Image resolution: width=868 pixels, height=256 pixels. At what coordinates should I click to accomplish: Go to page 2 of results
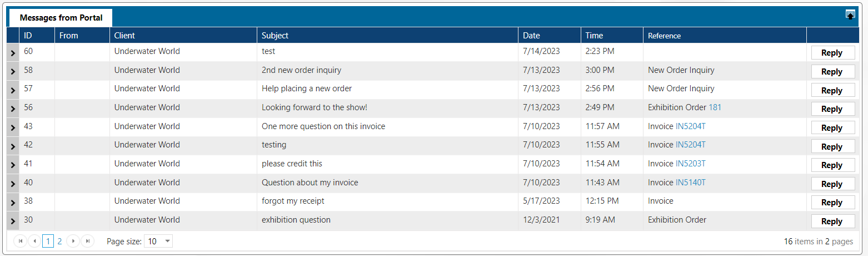click(x=59, y=241)
